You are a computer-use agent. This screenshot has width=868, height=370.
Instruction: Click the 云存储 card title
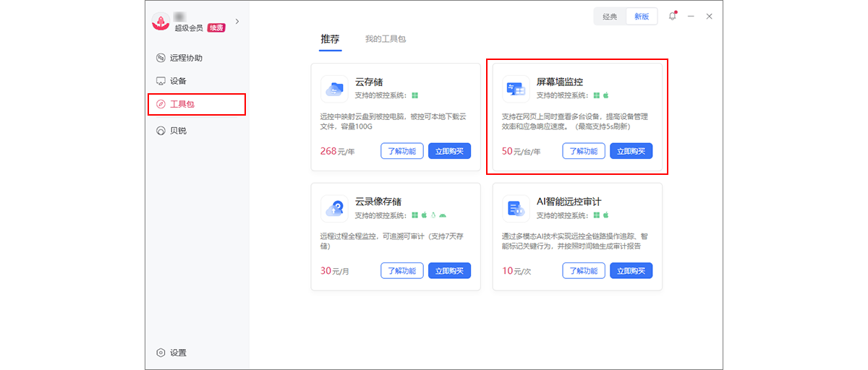coord(369,82)
